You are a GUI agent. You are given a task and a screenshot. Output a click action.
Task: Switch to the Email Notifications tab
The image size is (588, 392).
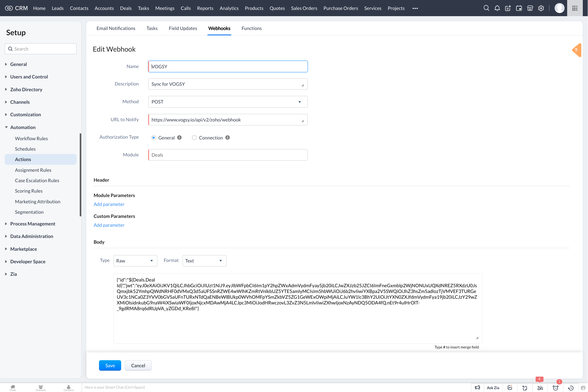click(x=116, y=28)
